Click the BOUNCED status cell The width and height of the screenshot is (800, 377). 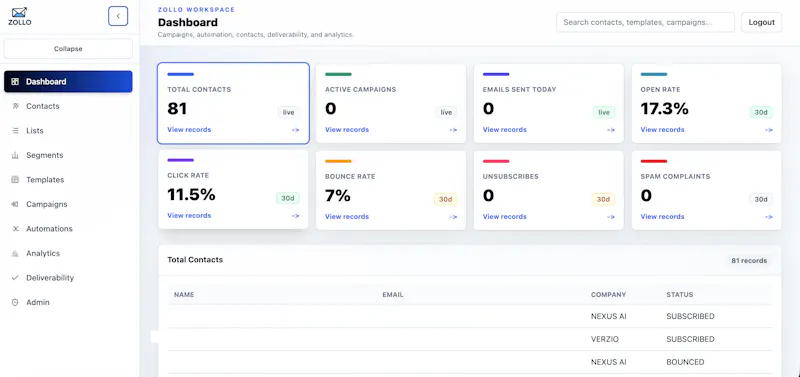[685, 362]
